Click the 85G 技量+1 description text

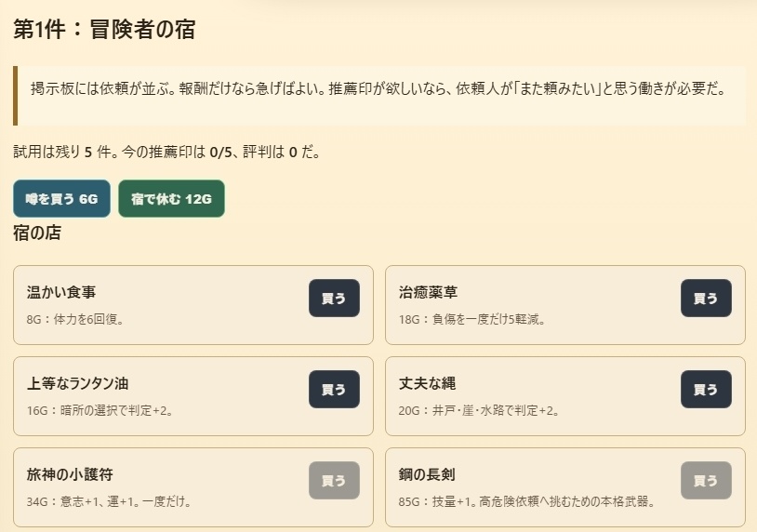pyautogui.click(x=526, y=502)
